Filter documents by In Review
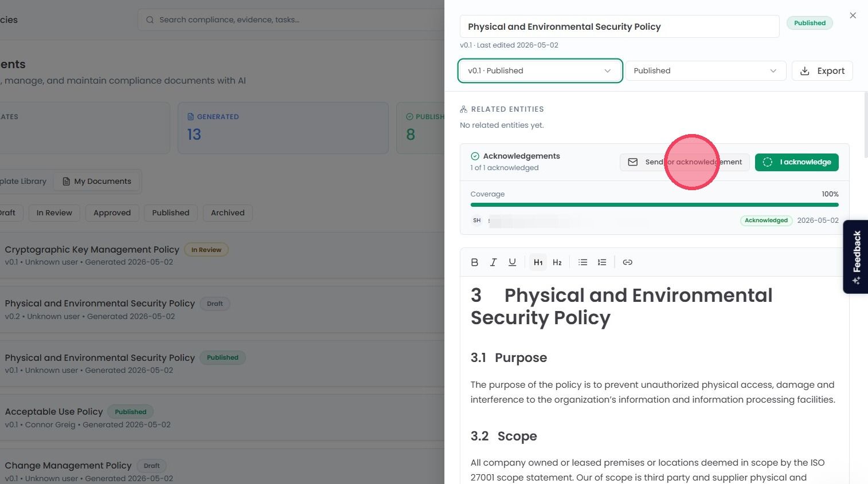 coord(54,213)
